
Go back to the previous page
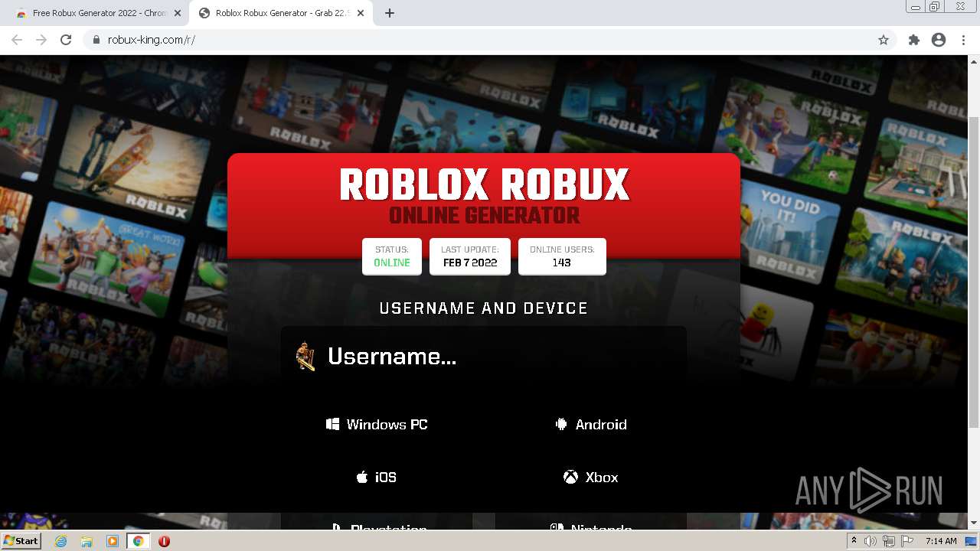(17, 40)
